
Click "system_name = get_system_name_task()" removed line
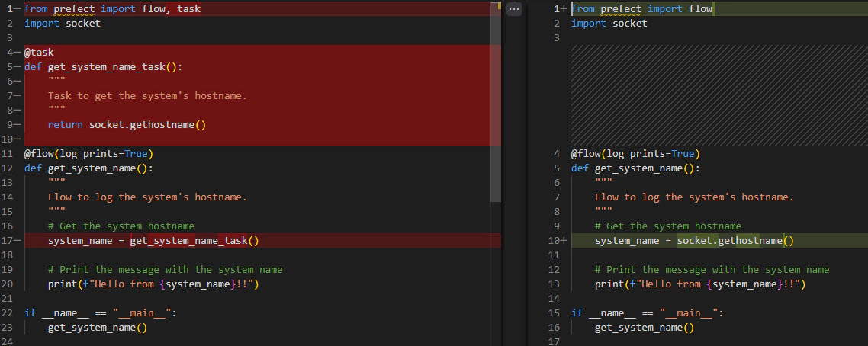[153, 240]
